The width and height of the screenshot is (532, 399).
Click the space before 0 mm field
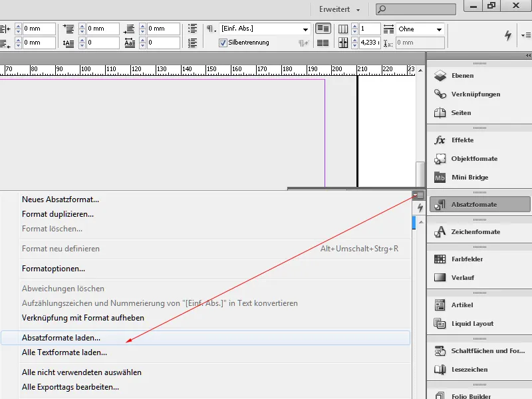point(102,29)
